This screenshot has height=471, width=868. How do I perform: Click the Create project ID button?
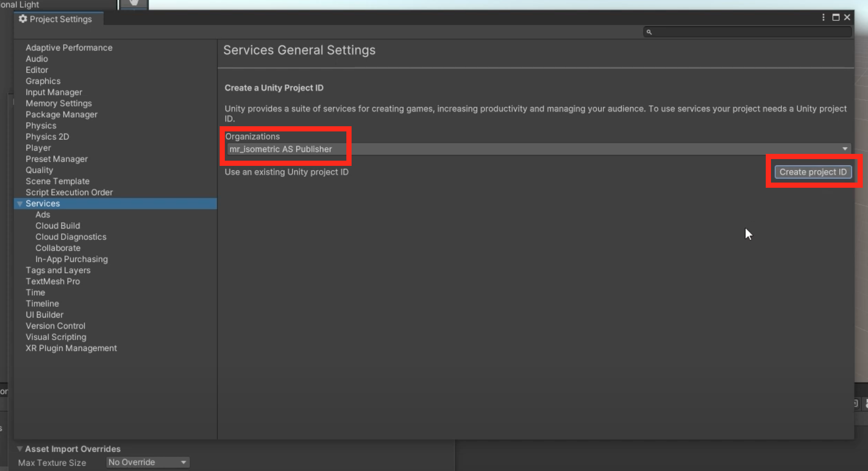pos(813,172)
